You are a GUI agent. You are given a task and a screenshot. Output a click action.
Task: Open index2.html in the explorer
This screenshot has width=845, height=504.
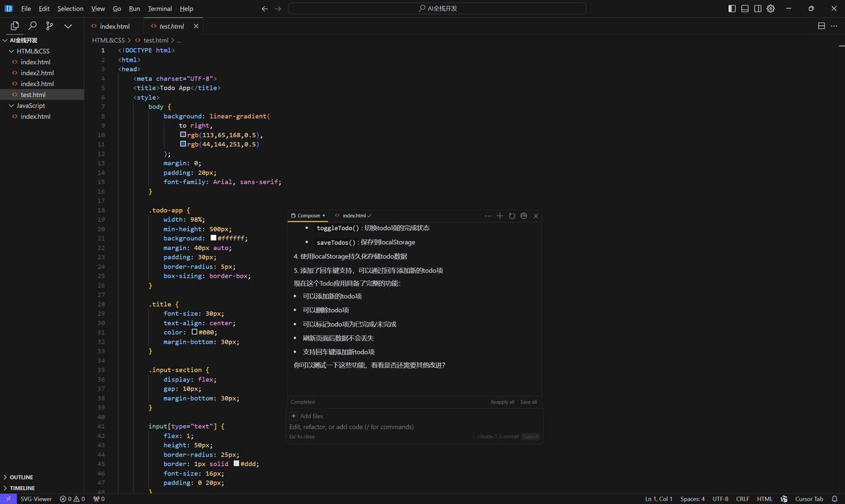42,73
